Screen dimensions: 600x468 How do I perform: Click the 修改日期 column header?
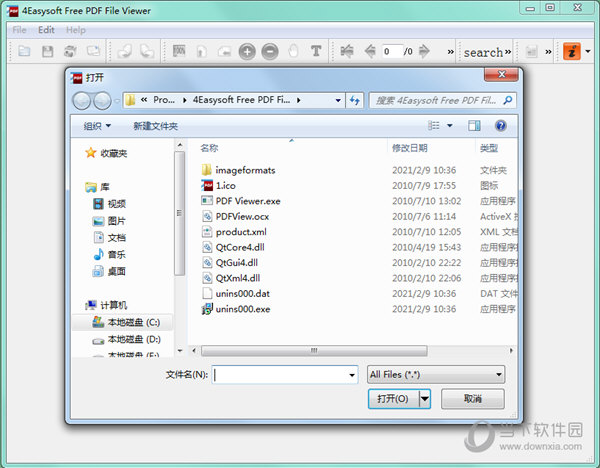pos(409,148)
